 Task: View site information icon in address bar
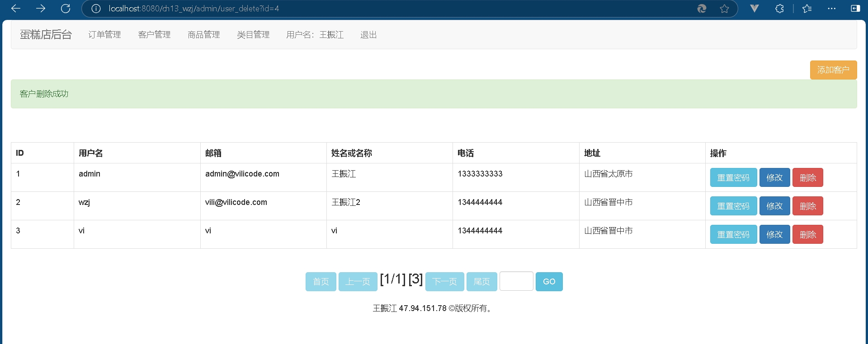point(96,9)
